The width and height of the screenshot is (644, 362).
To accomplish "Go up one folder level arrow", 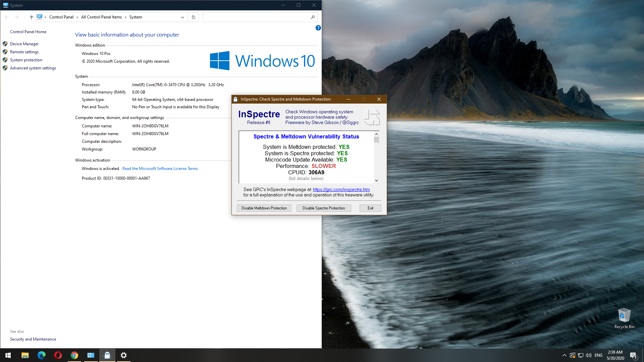I will point(32,17).
